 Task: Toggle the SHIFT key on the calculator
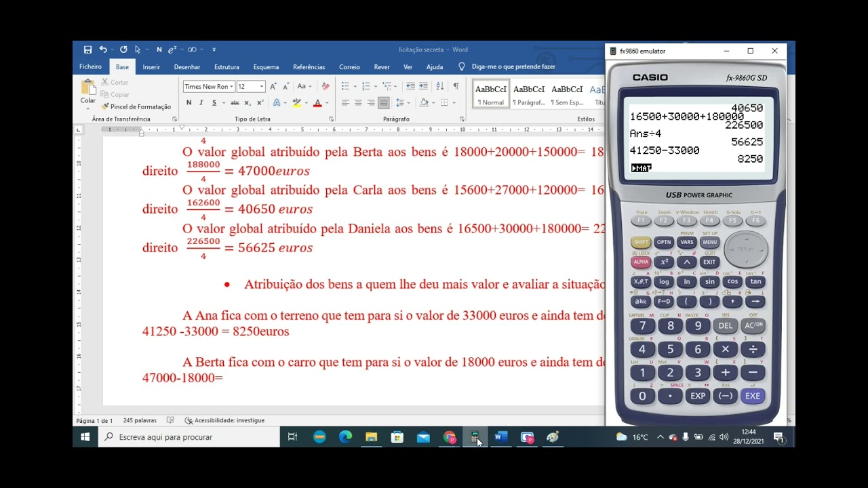click(640, 242)
